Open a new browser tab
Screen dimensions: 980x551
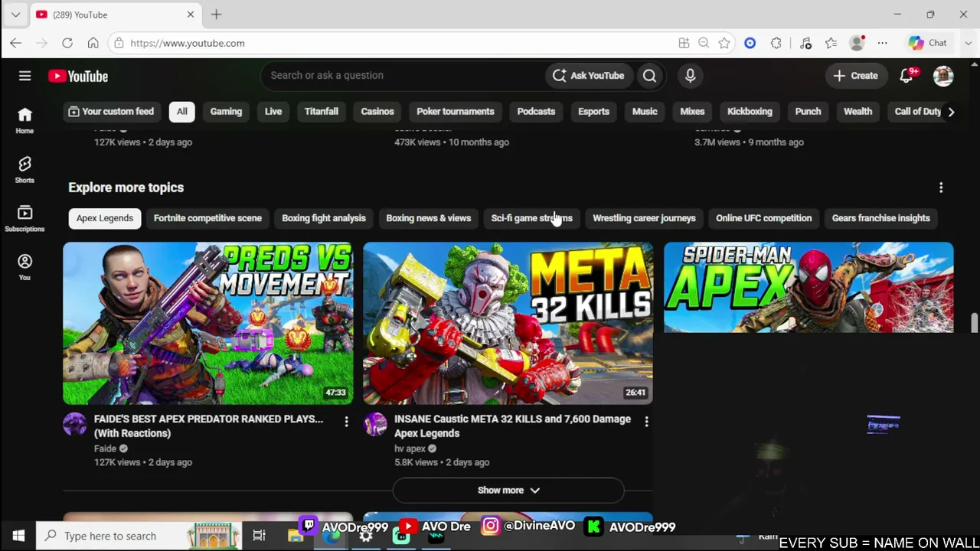(x=216, y=15)
